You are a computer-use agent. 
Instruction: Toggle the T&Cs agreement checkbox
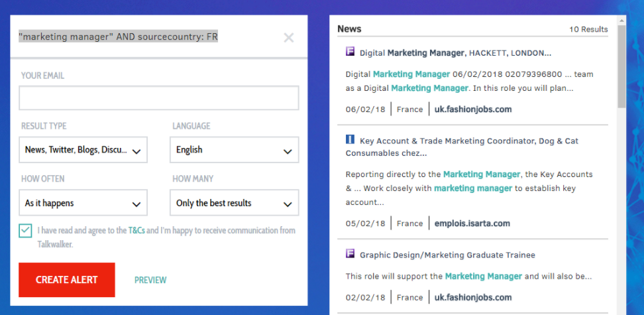[26, 231]
